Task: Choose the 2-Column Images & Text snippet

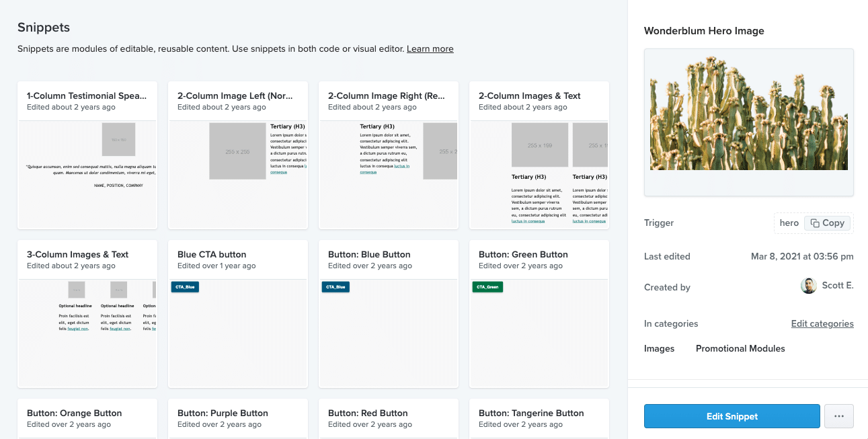Action: tap(539, 155)
